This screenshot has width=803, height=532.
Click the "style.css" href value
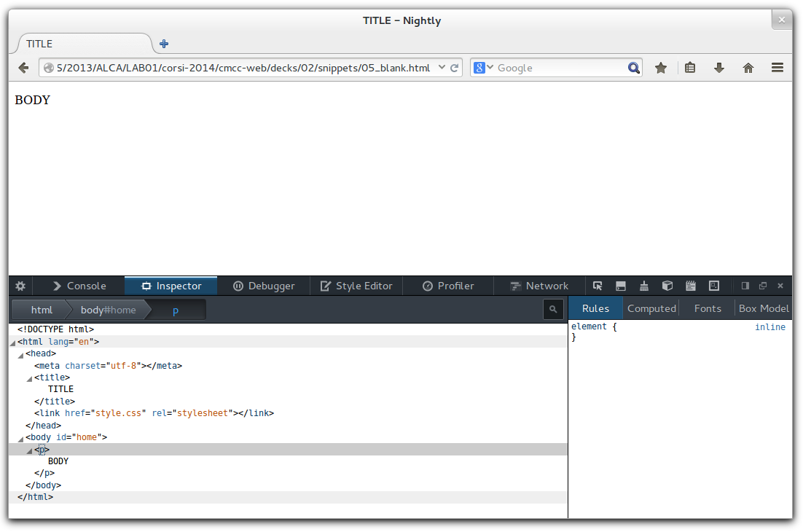pos(118,413)
